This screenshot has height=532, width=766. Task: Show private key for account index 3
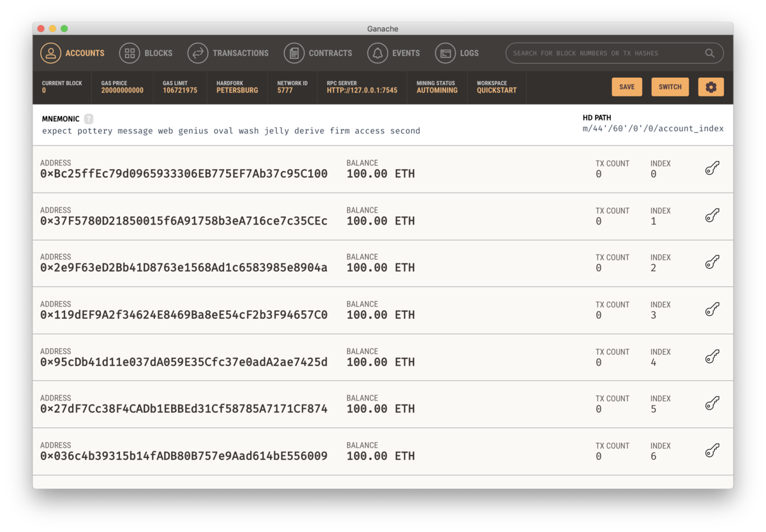[712, 309]
